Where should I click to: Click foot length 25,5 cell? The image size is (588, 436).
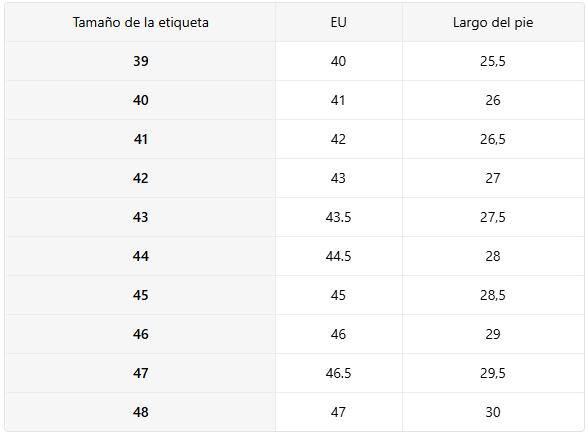(x=493, y=61)
